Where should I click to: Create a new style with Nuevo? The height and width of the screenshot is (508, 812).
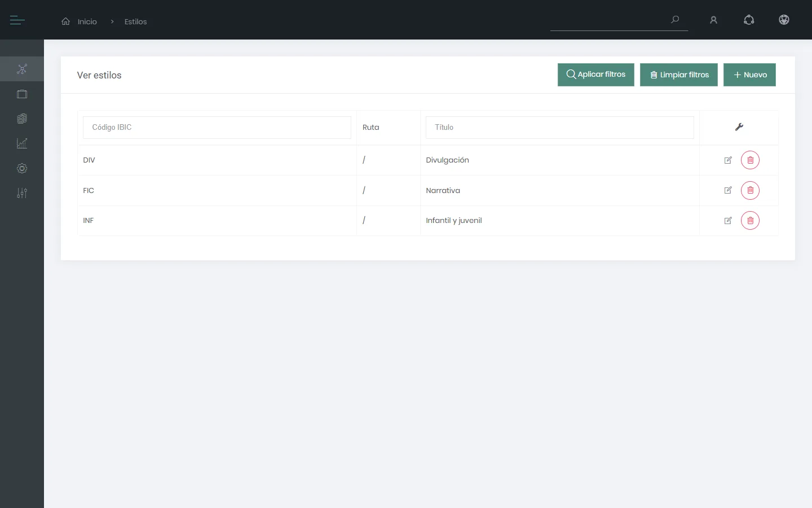coord(749,75)
